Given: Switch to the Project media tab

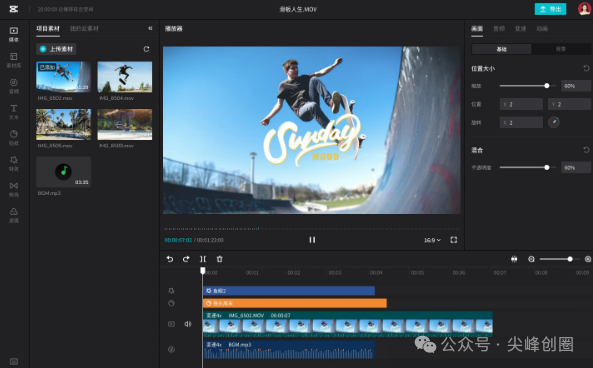Looking at the screenshot, I should pyautogui.click(x=48, y=29).
